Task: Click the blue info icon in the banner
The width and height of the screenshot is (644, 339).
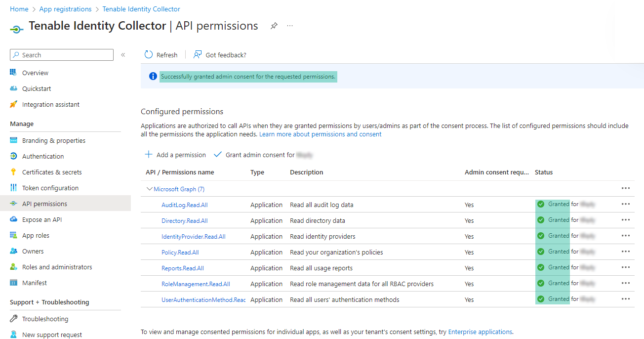Action: pos(153,77)
